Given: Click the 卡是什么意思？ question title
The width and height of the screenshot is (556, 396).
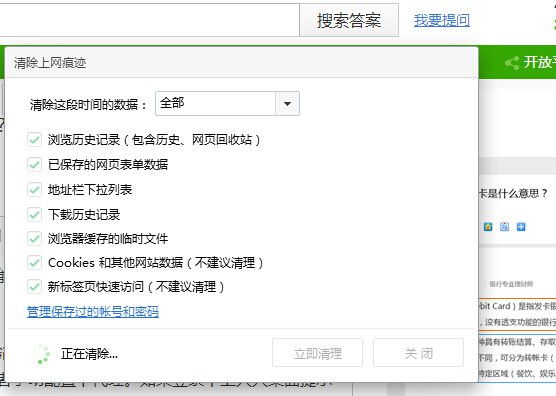Looking at the screenshot, I should tap(513, 194).
